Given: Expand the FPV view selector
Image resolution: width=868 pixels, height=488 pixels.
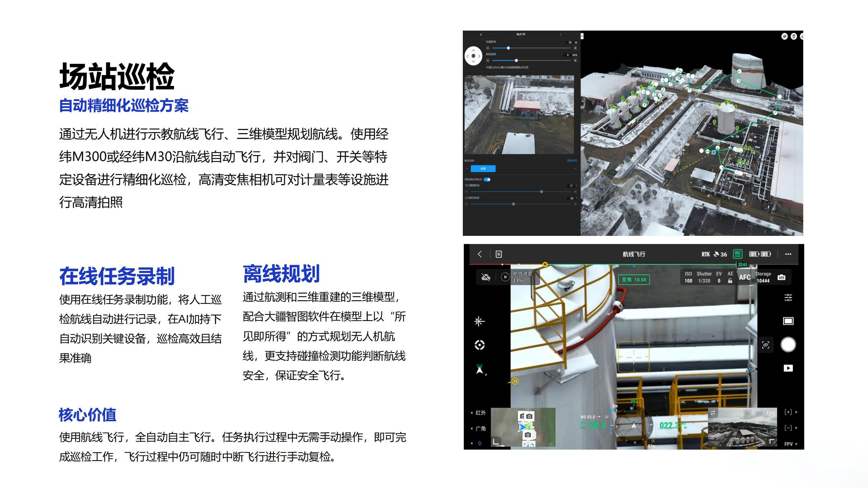Looking at the screenshot, I should (790, 444).
